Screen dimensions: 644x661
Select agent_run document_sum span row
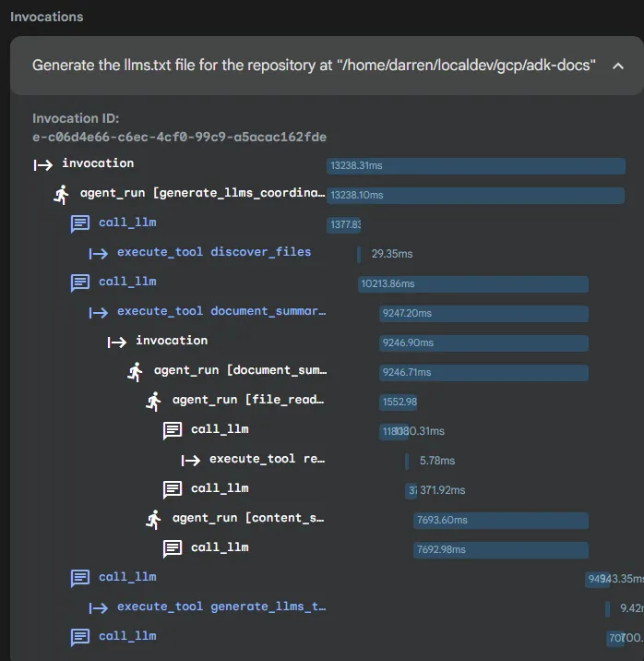[240, 370]
